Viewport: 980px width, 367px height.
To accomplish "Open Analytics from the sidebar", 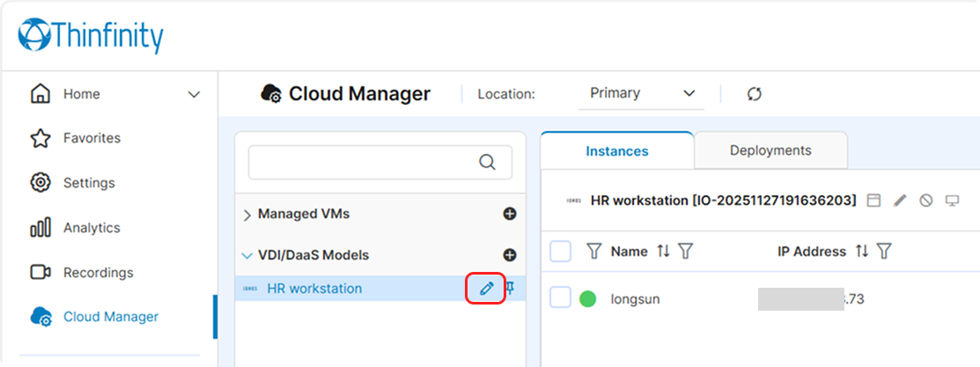I will [92, 228].
